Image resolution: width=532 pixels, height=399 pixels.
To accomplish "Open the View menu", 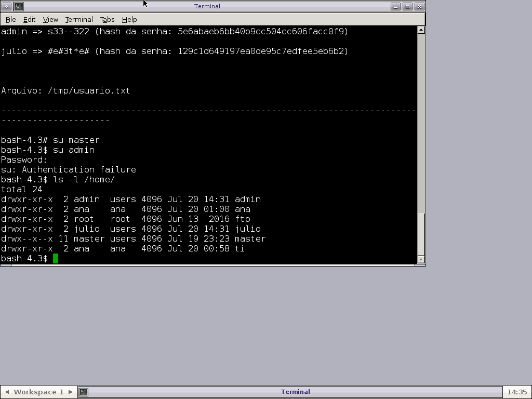I will [x=50, y=19].
